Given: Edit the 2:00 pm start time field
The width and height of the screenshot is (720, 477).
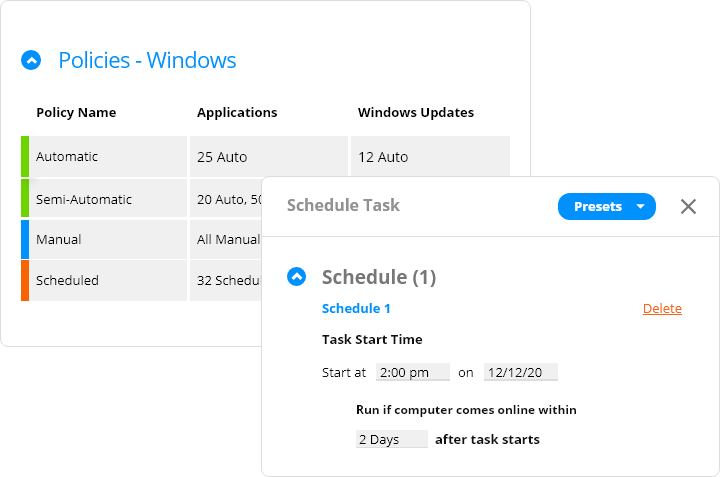Looking at the screenshot, I should coord(413,372).
